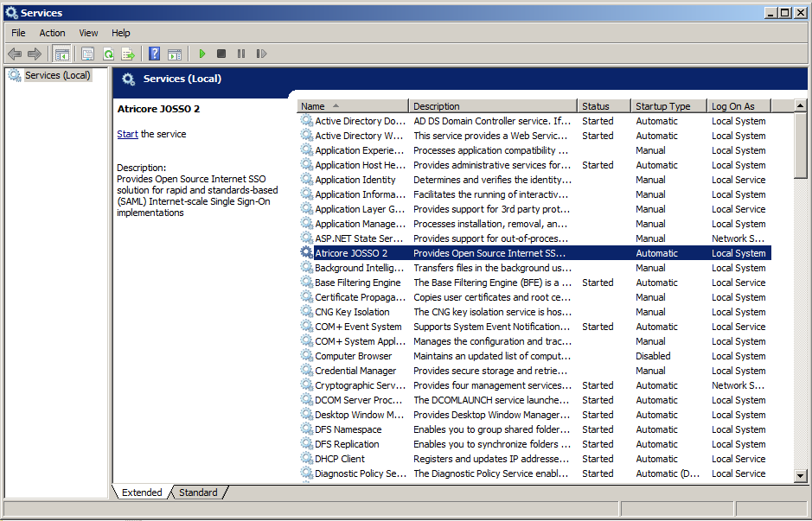Click the gear icon of CNG Key Isolation
The height and width of the screenshot is (521, 812).
pyautogui.click(x=307, y=311)
